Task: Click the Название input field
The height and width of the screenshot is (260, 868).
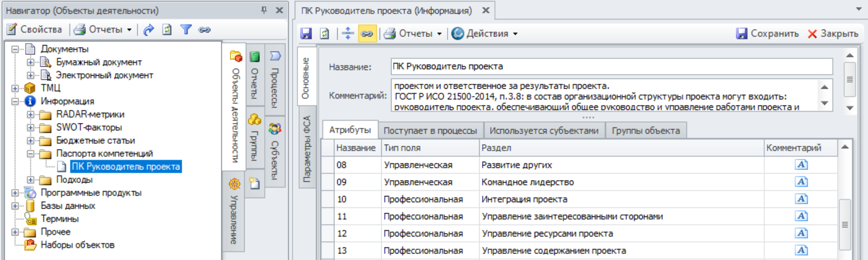Action: point(611,66)
